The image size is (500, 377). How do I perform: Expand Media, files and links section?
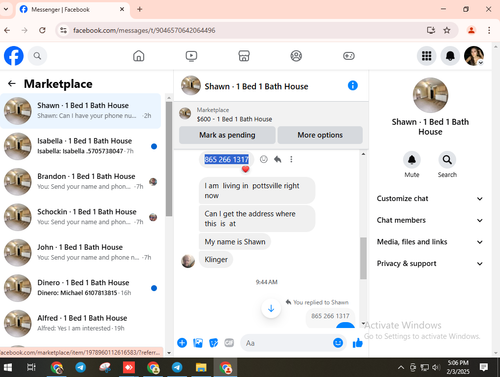click(430, 242)
